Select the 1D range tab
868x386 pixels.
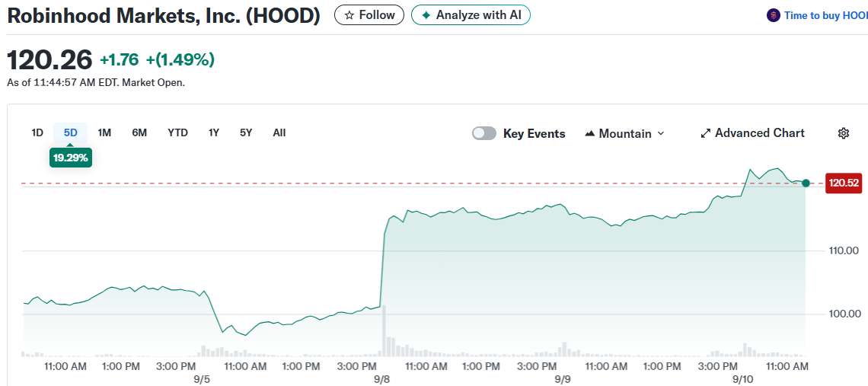point(37,133)
